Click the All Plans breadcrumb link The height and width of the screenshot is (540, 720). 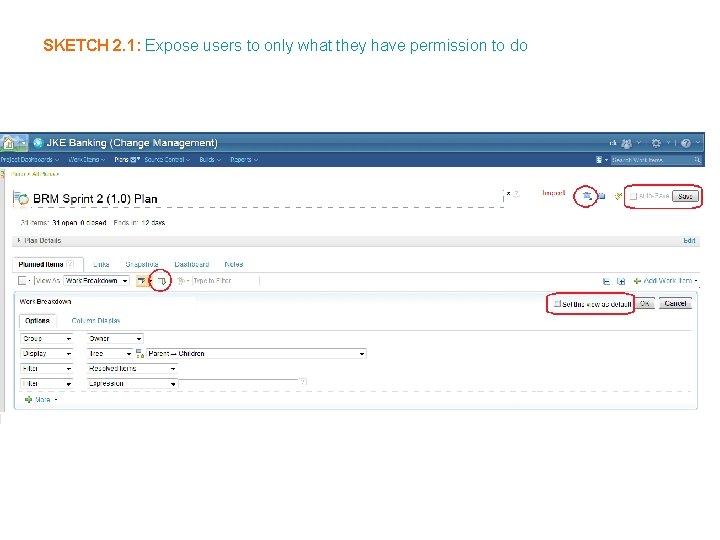(45, 174)
